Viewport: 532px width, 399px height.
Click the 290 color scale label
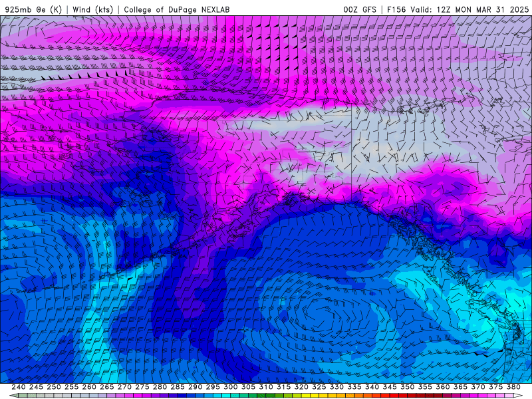point(195,387)
